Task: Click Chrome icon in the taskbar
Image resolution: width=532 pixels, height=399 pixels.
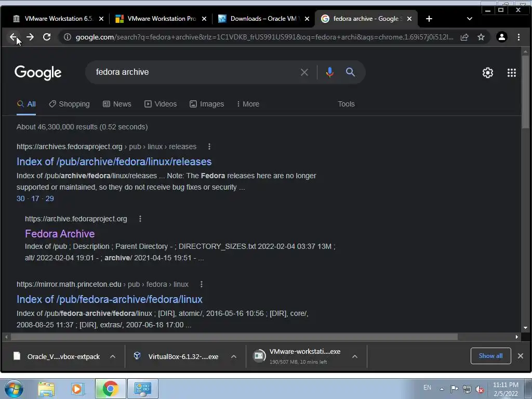Action: (110, 389)
